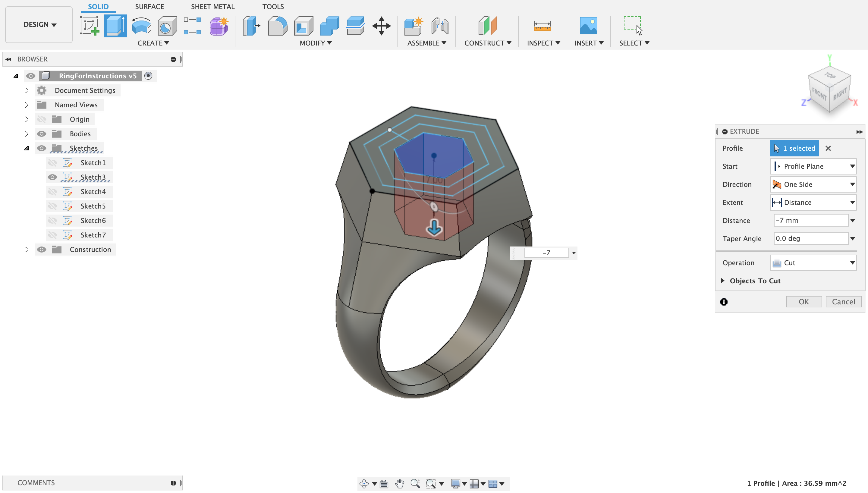Screen dimensions: 868x493
Task: Show Sketch1 with its eye toggle
Action: (52, 163)
